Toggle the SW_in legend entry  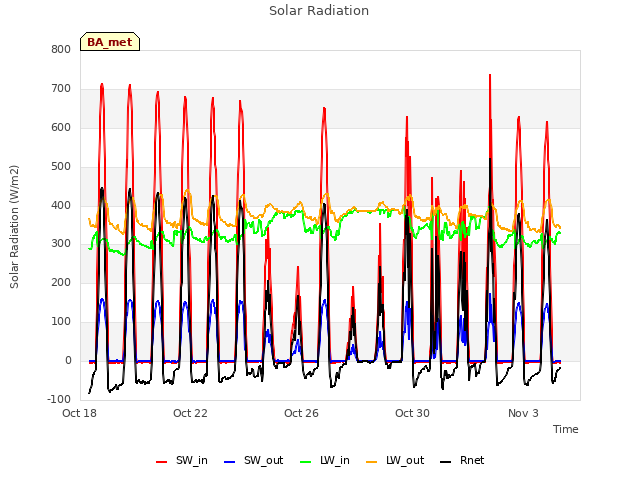point(182,460)
